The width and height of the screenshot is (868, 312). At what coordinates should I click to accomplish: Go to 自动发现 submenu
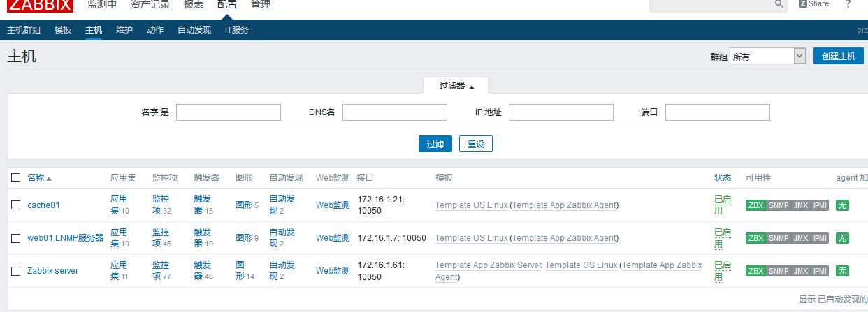[194, 30]
